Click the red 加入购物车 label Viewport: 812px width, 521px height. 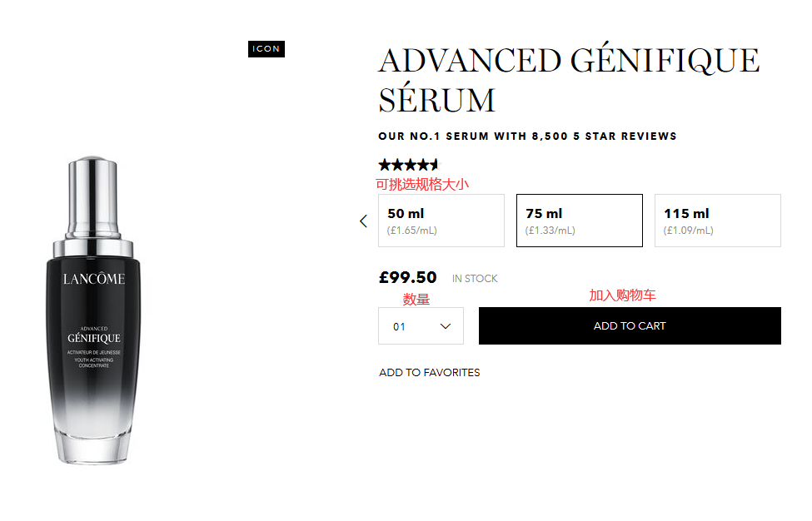pos(623,295)
